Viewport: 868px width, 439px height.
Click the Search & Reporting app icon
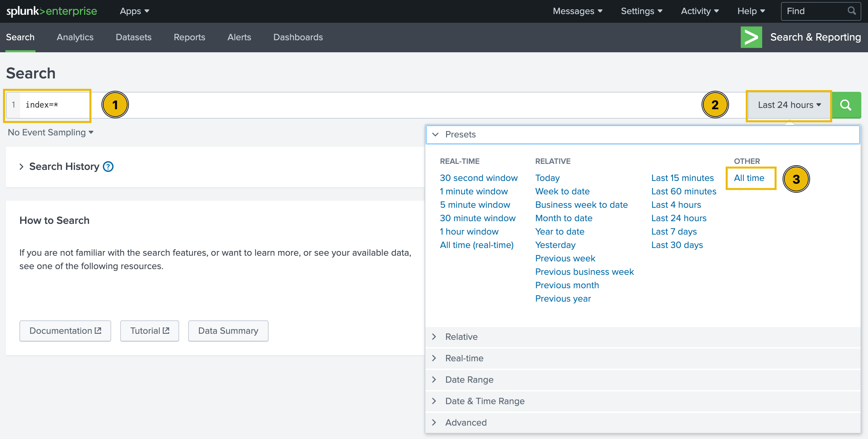pos(751,37)
